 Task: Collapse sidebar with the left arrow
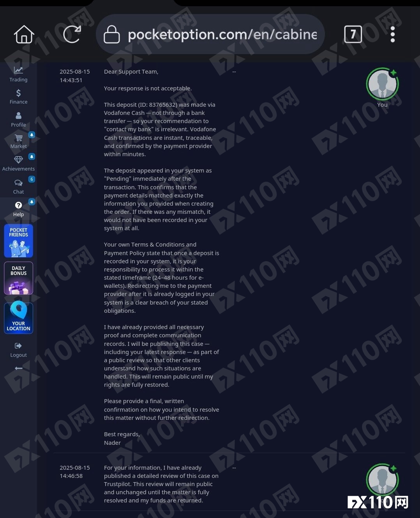pyautogui.click(x=18, y=368)
